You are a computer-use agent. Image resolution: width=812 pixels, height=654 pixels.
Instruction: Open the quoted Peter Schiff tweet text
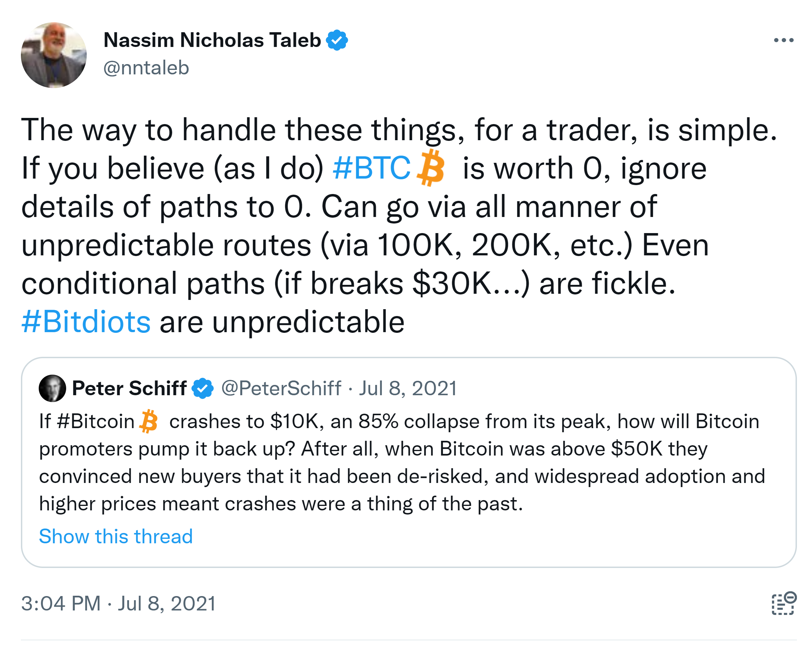[377, 476]
